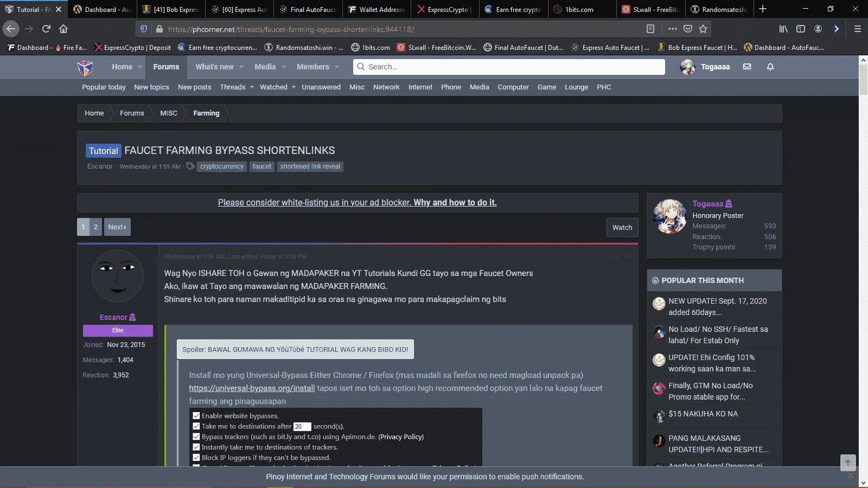Viewport: 868px width, 488px height.
Task: Switch to 1bits.com browser tab
Action: point(582,9)
